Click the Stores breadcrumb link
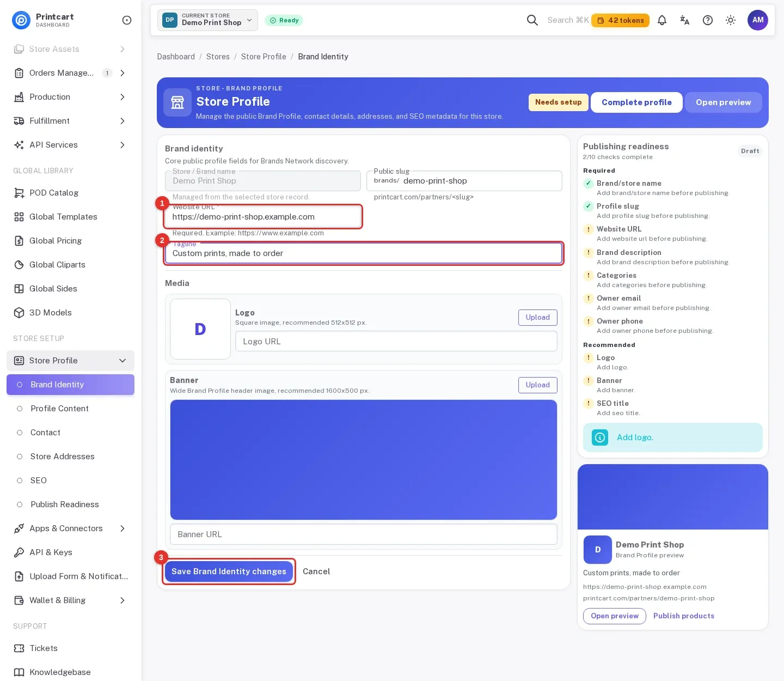Image resolution: width=784 pixels, height=681 pixels. coord(218,57)
